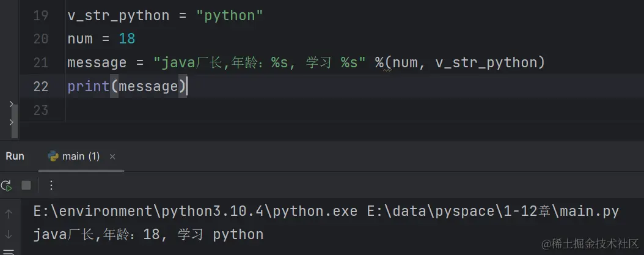Click the Run tool window label
The width and height of the screenshot is (644, 255).
coord(15,157)
